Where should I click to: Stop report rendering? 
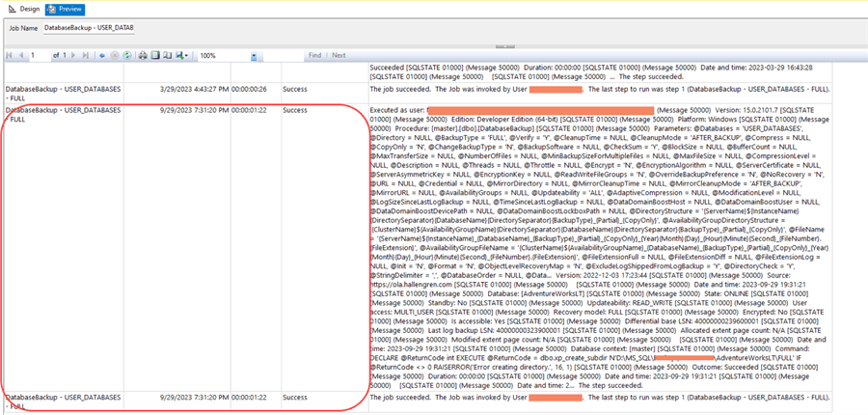click(x=116, y=56)
